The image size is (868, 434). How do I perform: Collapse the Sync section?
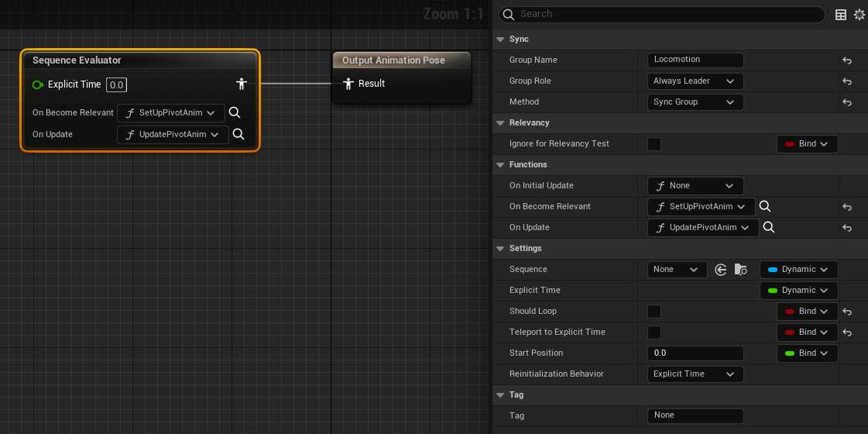(501, 40)
